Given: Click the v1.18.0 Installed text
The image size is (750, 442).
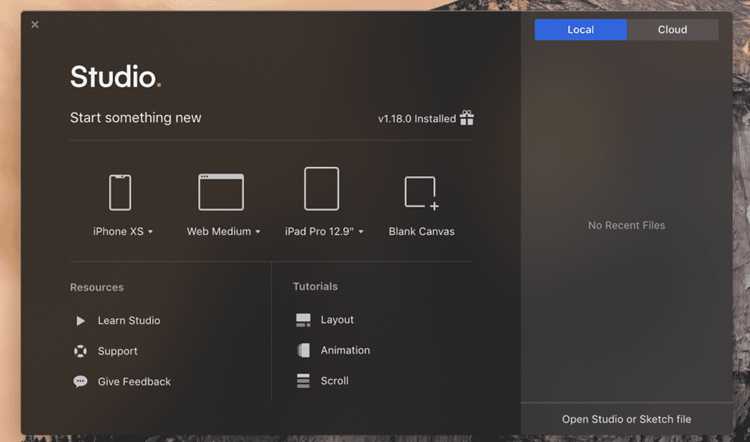Looking at the screenshot, I should click(x=417, y=119).
